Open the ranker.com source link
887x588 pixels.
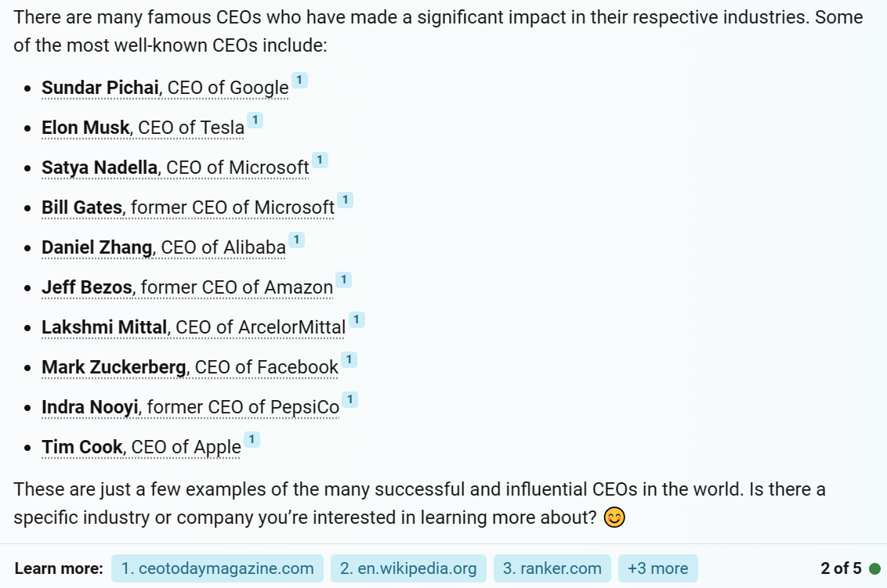click(x=552, y=568)
